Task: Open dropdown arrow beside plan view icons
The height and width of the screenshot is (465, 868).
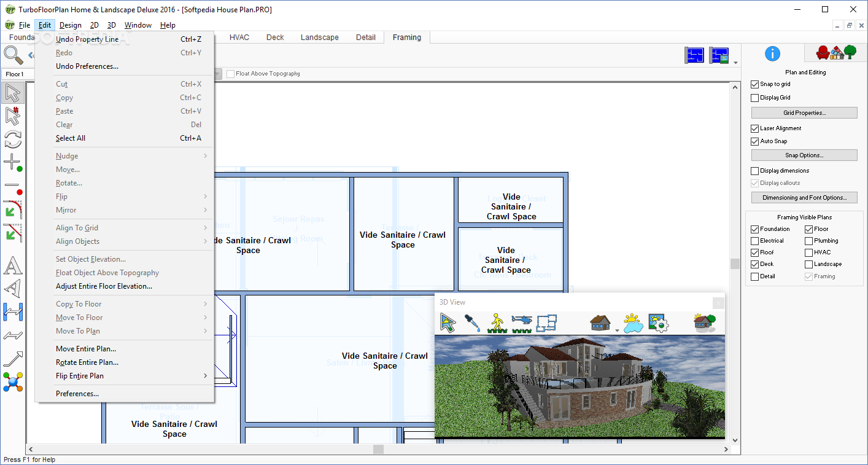Action: click(735, 63)
